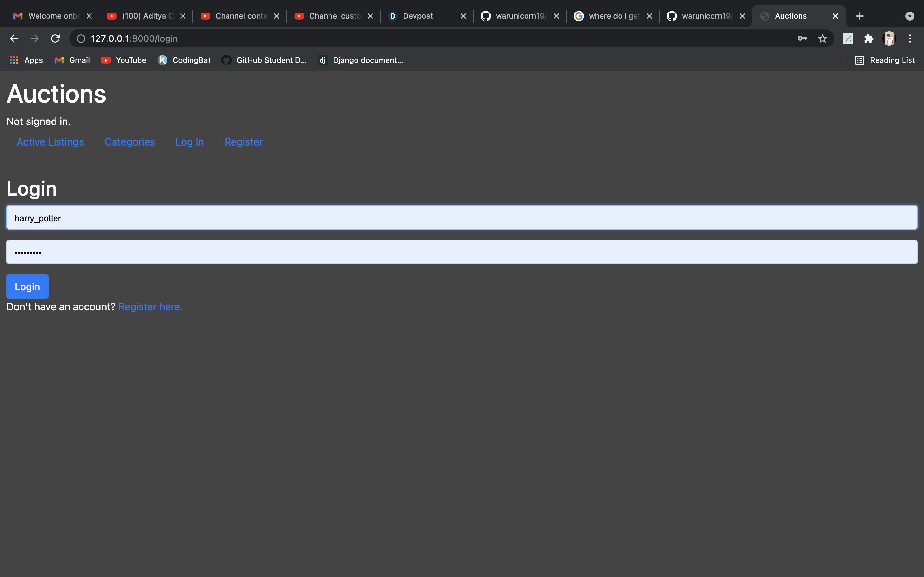The width and height of the screenshot is (924, 577).
Task: Open a new tab with plus
Action: coord(860,16)
